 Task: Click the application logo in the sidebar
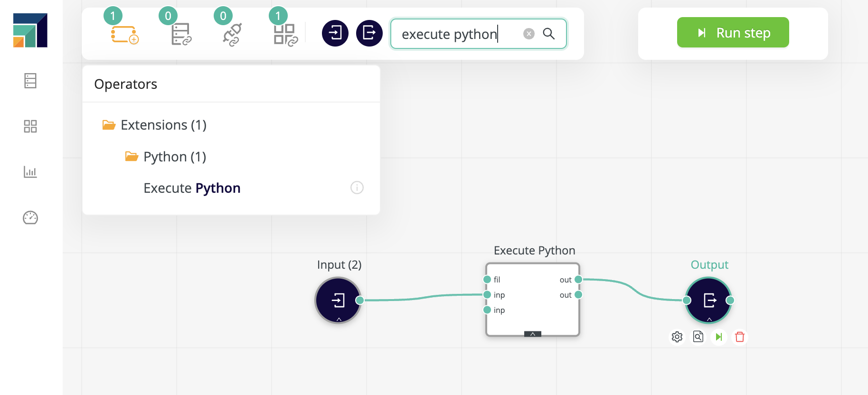[30, 30]
